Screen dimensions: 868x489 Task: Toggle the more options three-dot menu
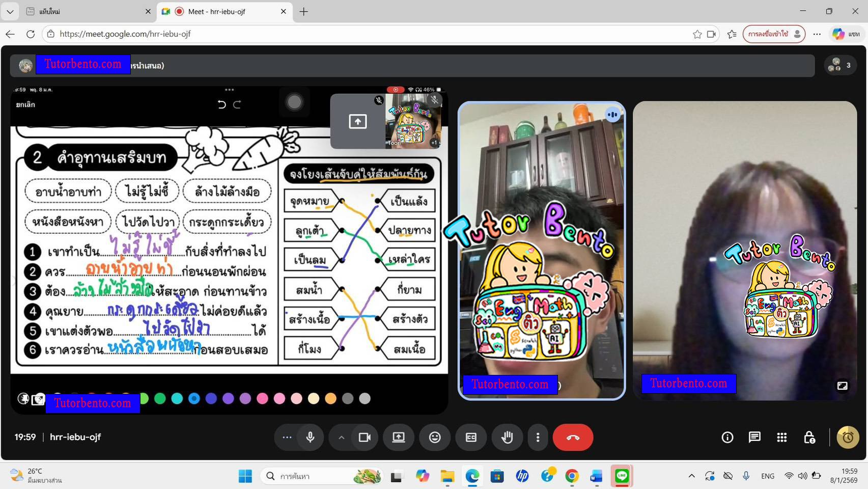point(538,437)
